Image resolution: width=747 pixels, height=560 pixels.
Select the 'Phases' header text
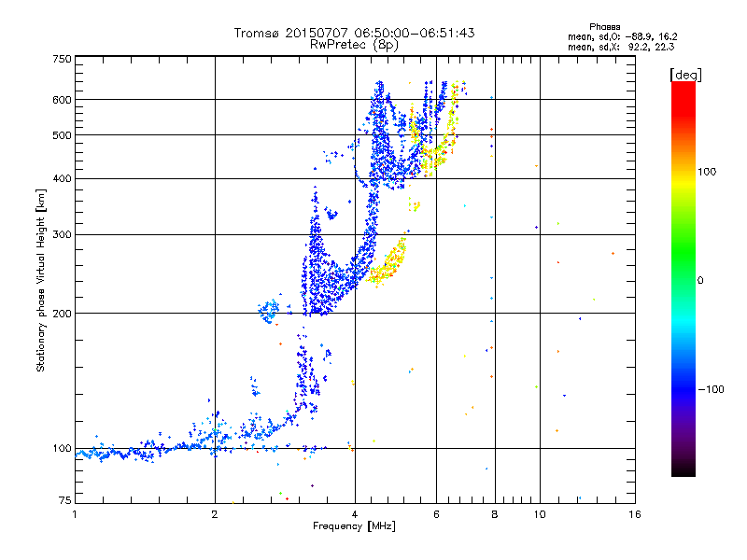(x=604, y=27)
